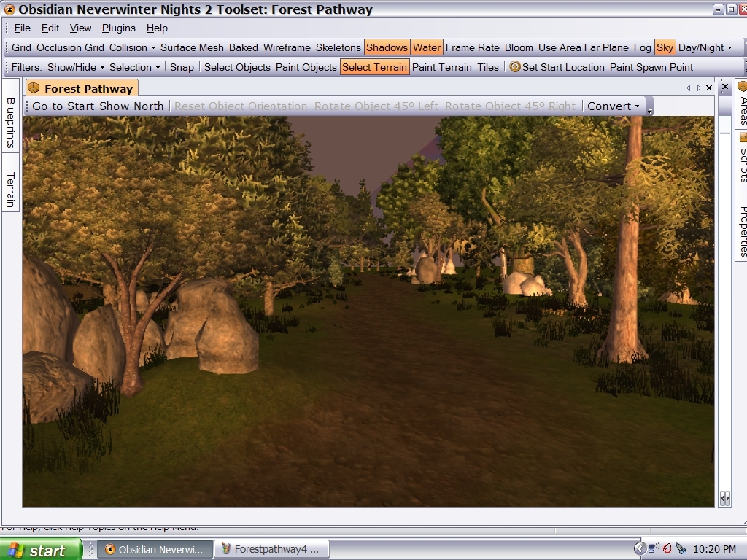Toggle Water rendering off

coord(427,47)
